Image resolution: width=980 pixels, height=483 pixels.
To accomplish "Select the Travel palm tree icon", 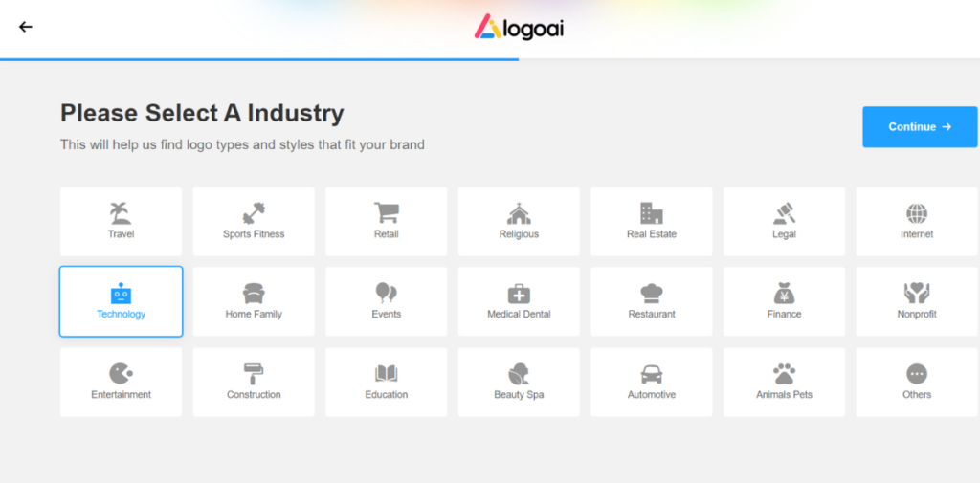I will 121,213.
